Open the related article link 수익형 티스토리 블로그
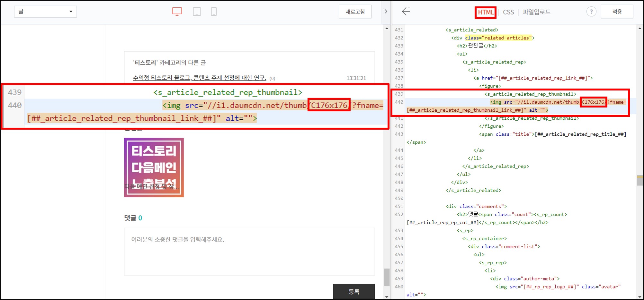644x300 pixels. pos(200,78)
